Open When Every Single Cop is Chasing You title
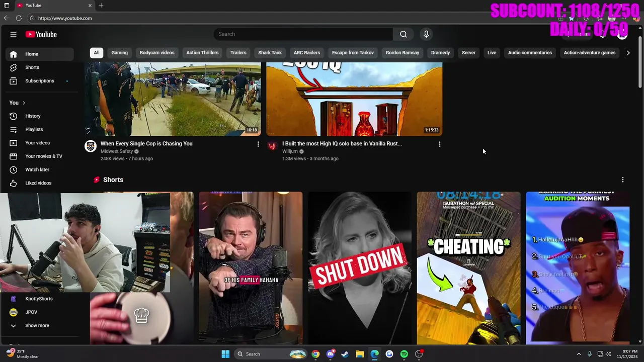The height and width of the screenshot is (362, 644). tap(146, 144)
